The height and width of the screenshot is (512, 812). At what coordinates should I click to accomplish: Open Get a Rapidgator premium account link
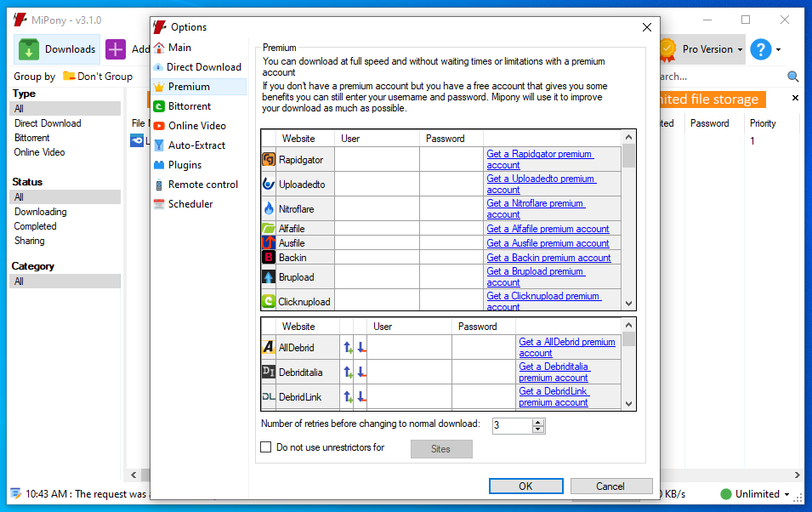pos(540,160)
